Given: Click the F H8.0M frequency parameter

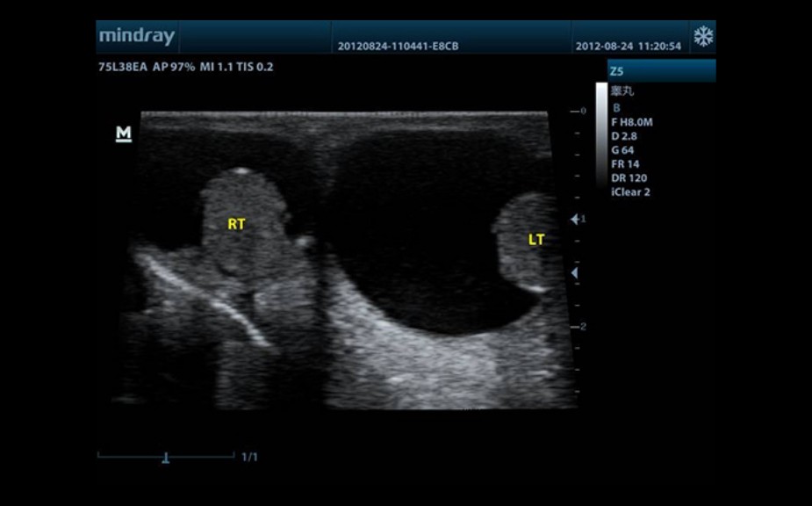Looking at the screenshot, I should tap(631, 122).
